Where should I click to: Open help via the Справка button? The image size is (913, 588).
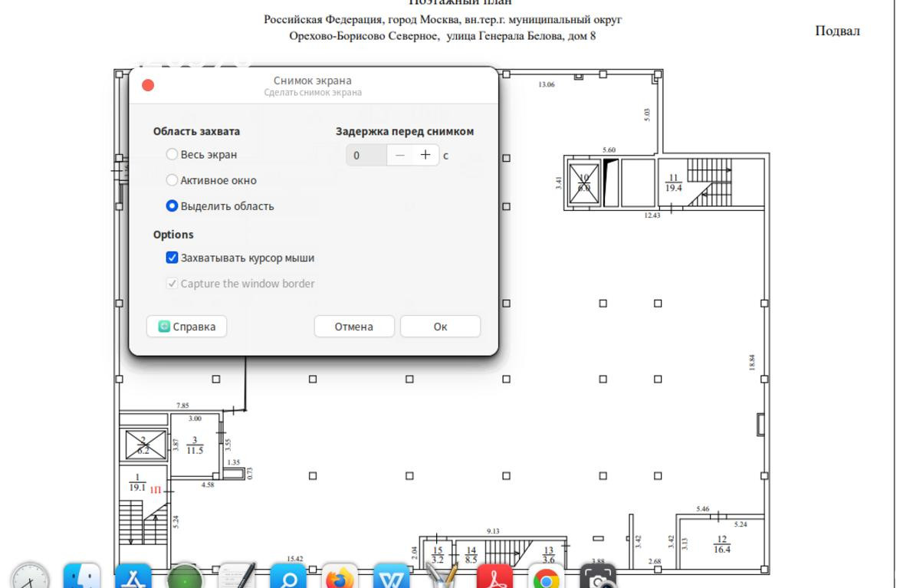point(186,326)
